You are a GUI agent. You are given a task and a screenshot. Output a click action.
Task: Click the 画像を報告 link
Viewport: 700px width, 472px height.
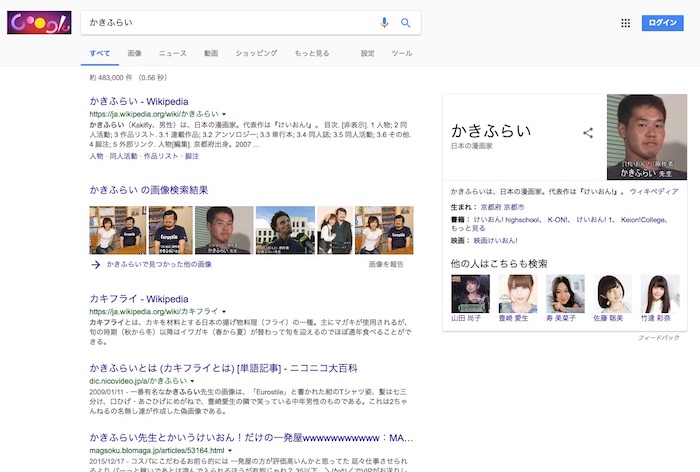coord(386,264)
